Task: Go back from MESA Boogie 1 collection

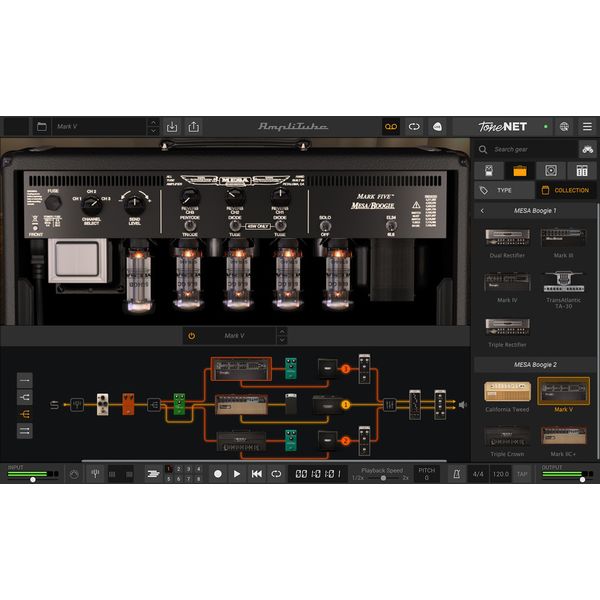Action: [482, 211]
